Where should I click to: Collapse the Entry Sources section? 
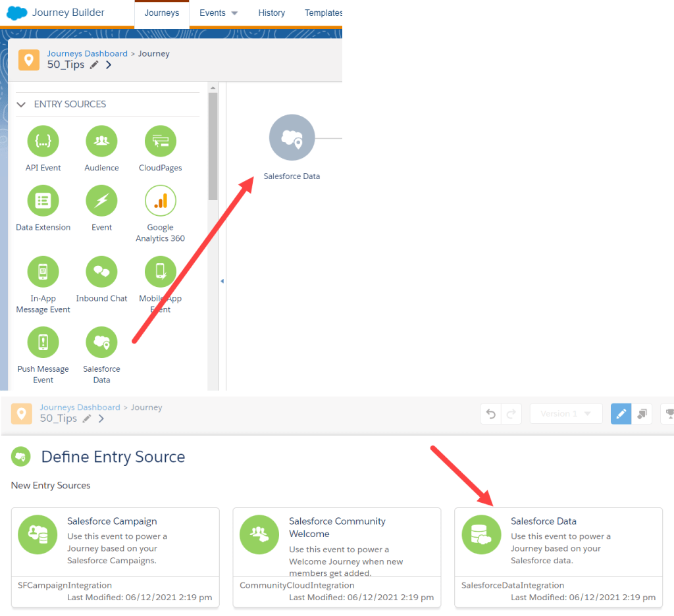[22, 105]
